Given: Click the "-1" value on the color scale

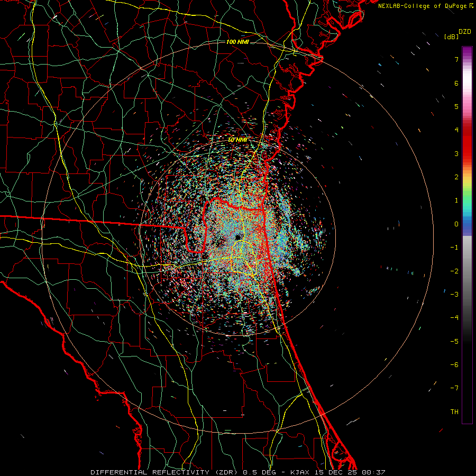Looking at the screenshot, I should (454, 248).
